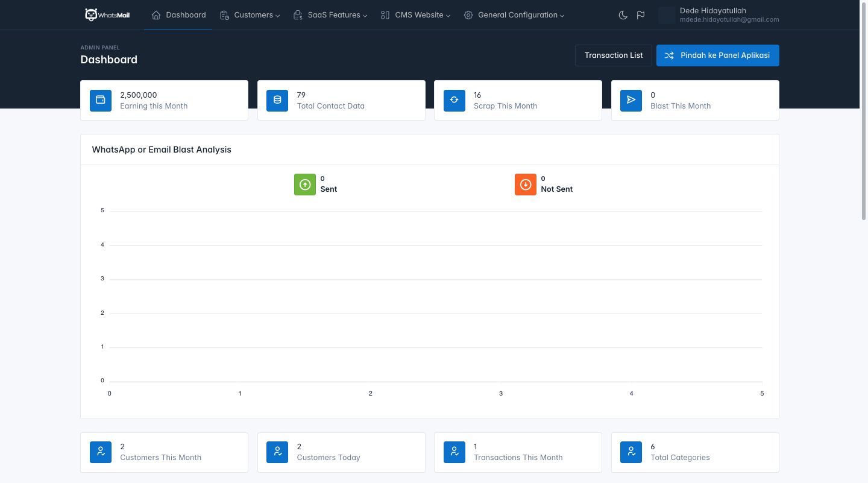Viewport: 868px width, 483px height.
Task: Open the Transaction List button
Action: point(613,55)
